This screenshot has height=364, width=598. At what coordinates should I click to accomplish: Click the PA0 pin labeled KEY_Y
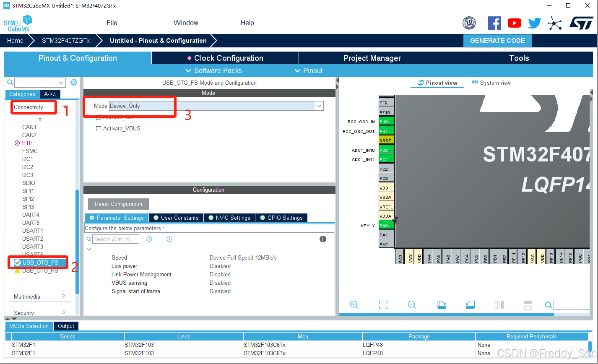point(386,226)
